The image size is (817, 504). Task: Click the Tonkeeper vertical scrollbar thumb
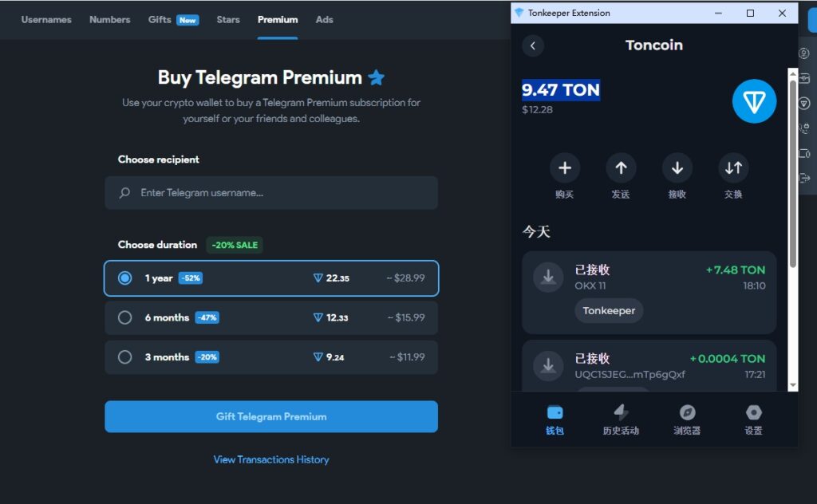[x=793, y=173]
